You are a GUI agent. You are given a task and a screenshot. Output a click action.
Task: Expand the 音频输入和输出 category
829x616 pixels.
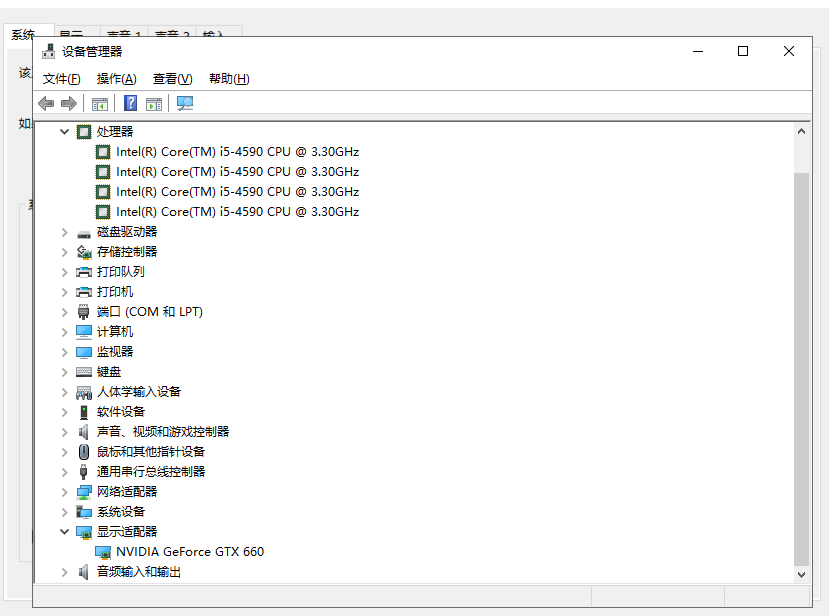coord(65,572)
